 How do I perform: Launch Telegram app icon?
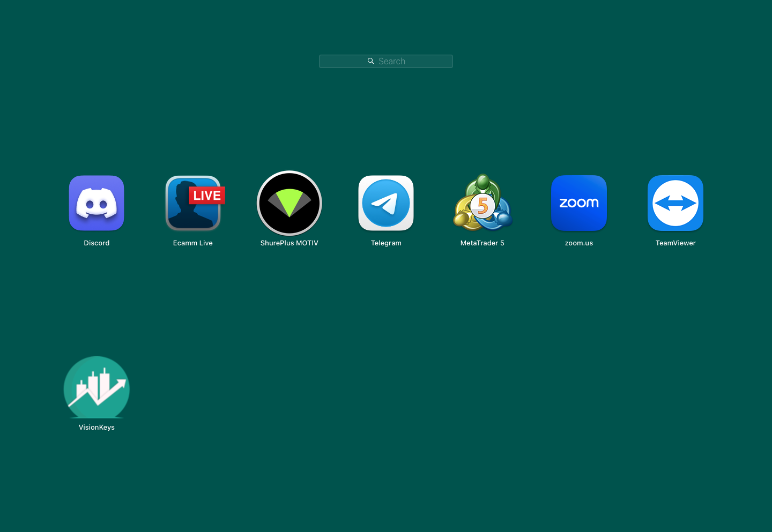click(386, 203)
